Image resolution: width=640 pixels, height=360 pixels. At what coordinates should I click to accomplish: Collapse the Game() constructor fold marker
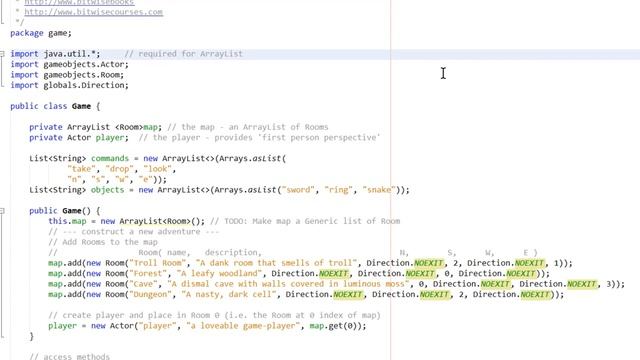(2, 211)
